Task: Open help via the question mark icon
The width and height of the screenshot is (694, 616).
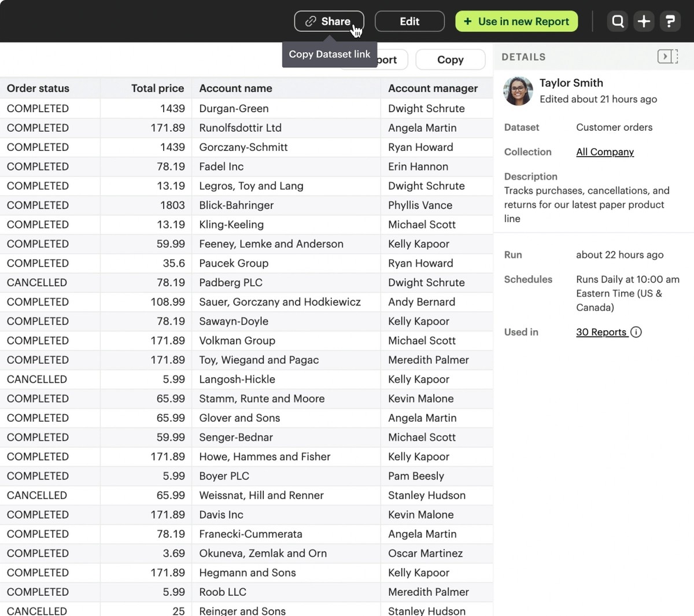Action: (670, 21)
